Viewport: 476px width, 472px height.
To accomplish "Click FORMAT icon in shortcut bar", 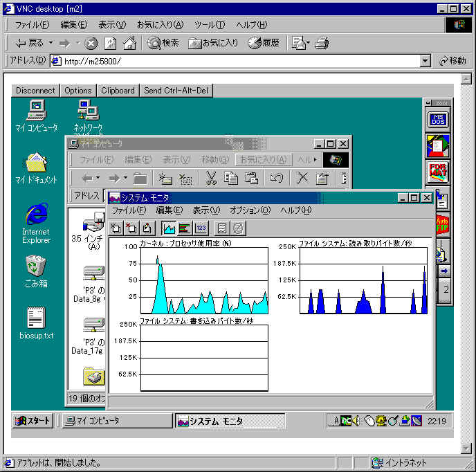I will [438, 172].
